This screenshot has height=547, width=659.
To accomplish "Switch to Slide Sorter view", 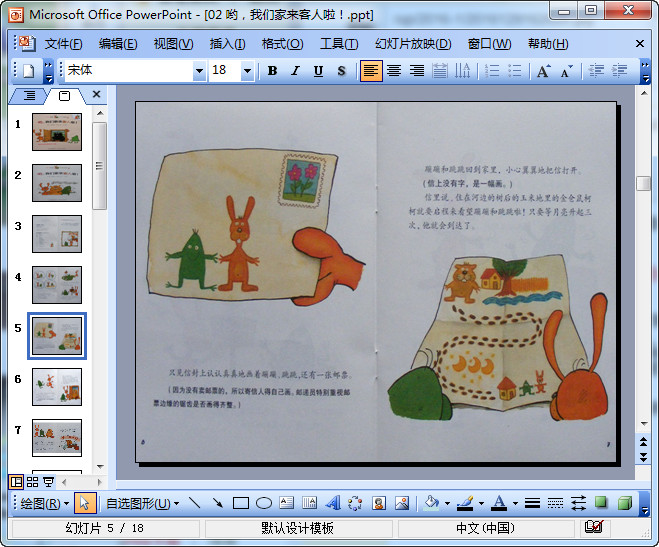I will (x=32, y=481).
